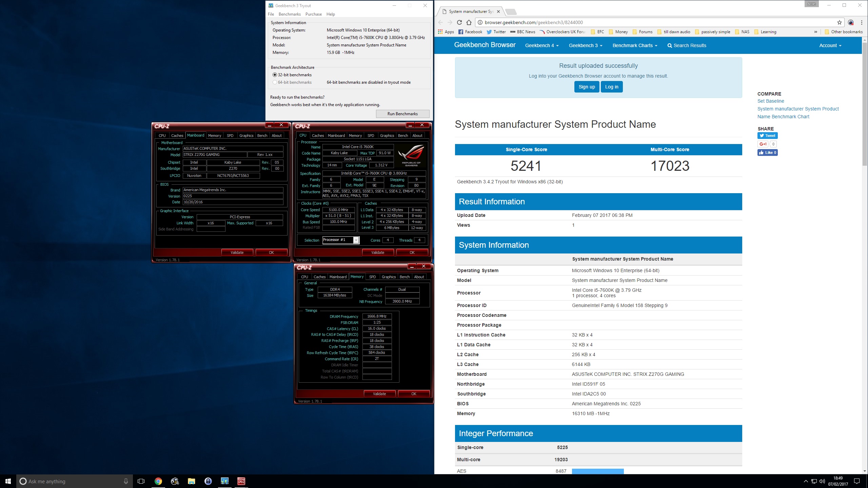868x488 pixels.
Task: Click the Log in button
Action: [612, 87]
